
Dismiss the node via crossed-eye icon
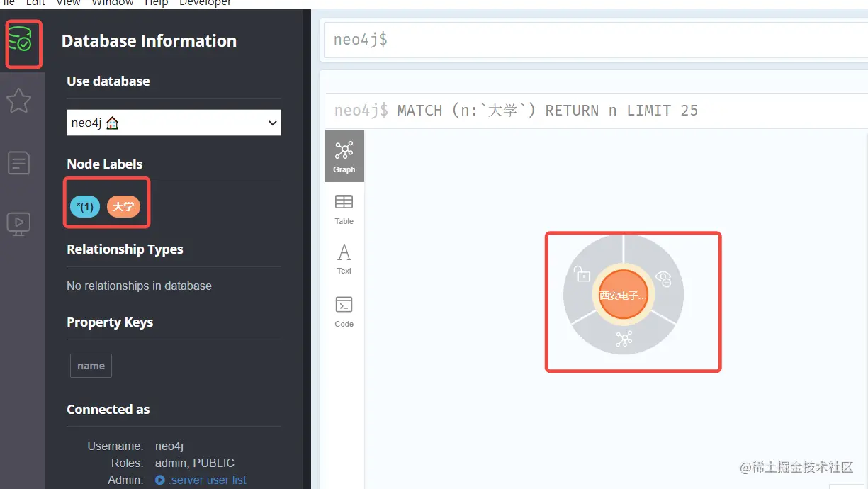[x=664, y=279]
